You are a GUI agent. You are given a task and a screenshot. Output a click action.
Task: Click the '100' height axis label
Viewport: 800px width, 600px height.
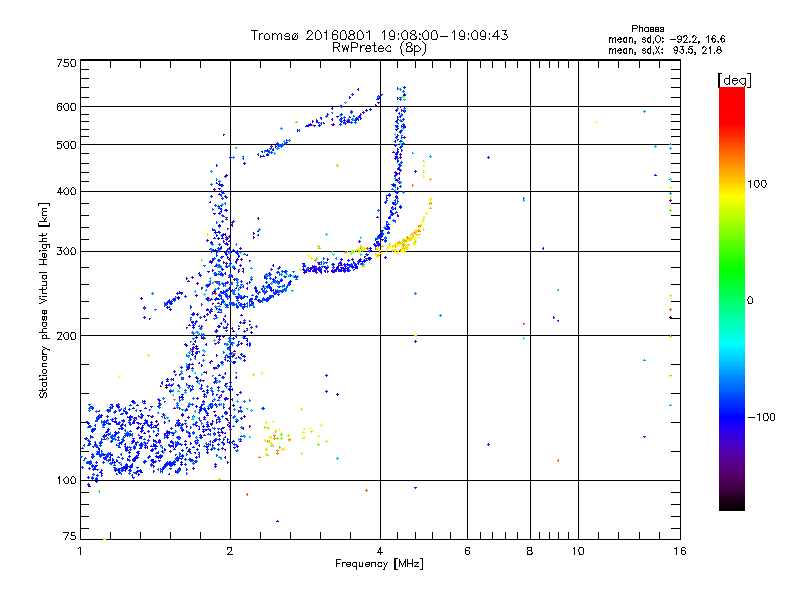click(x=66, y=480)
